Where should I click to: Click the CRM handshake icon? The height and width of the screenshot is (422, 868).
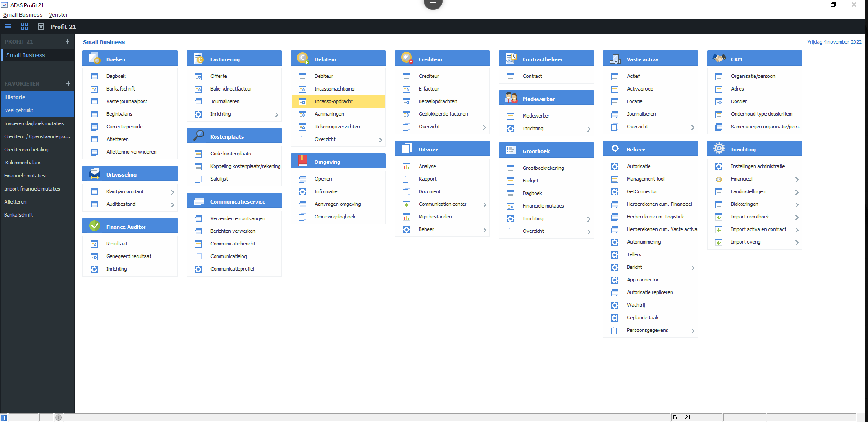[719, 59]
